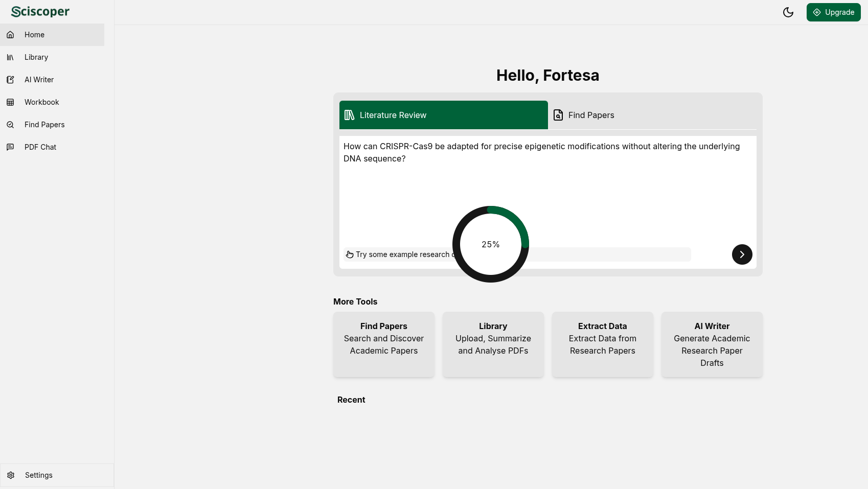Click the AI Writer pencil icon
The height and width of the screenshot is (489, 868).
pyautogui.click(x=10, y=80)
